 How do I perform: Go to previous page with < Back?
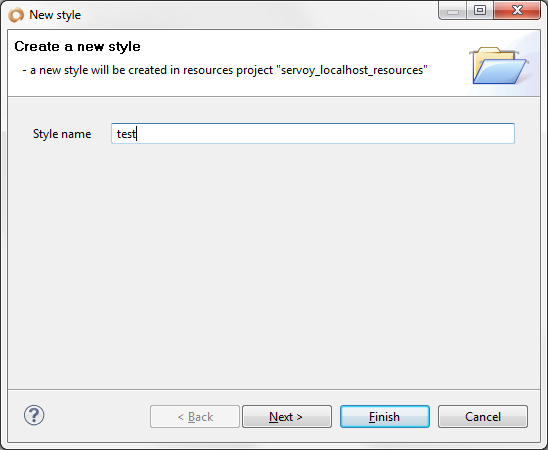tap(195, 416)
